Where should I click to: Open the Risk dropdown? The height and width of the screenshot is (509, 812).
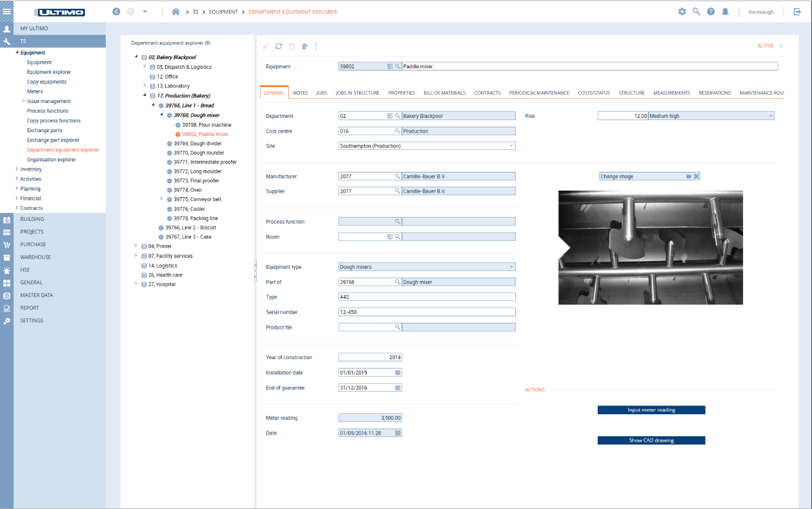coord(771,116)
